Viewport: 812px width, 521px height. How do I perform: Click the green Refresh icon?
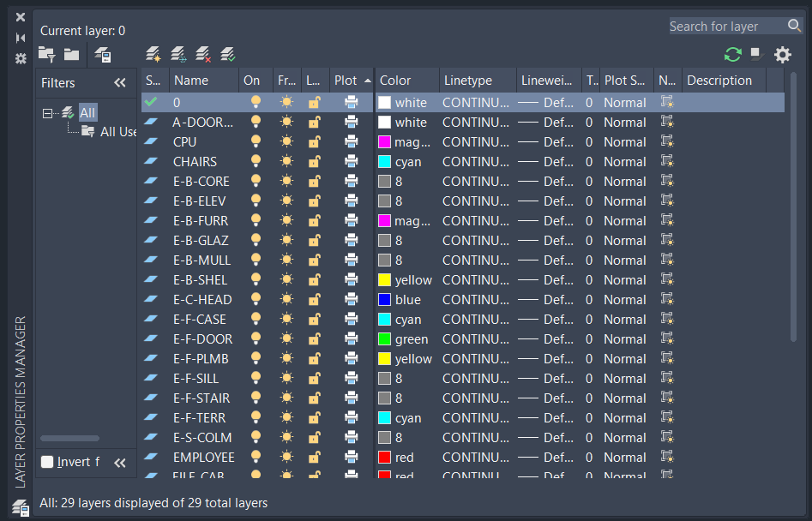[733, 54]
